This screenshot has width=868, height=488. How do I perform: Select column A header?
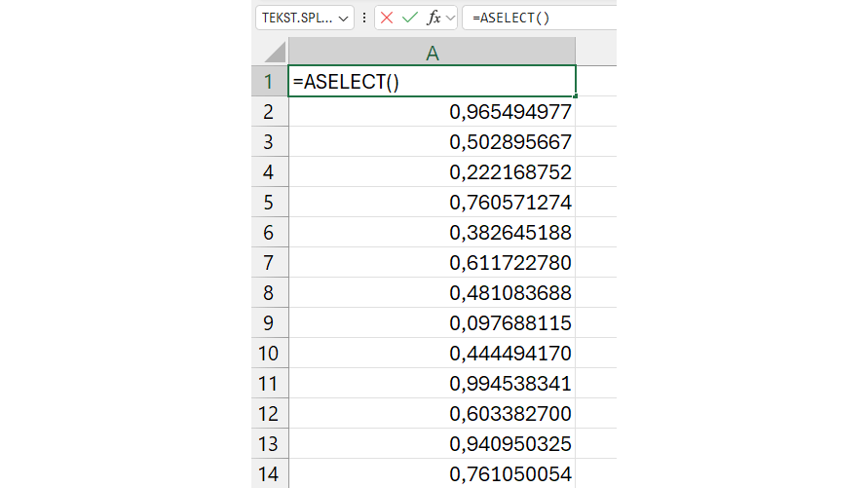click(432, 52)
